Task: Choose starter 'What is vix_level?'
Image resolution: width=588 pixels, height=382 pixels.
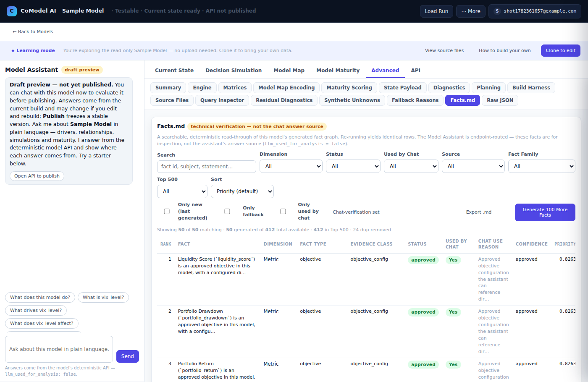Action: pos(103,298)
